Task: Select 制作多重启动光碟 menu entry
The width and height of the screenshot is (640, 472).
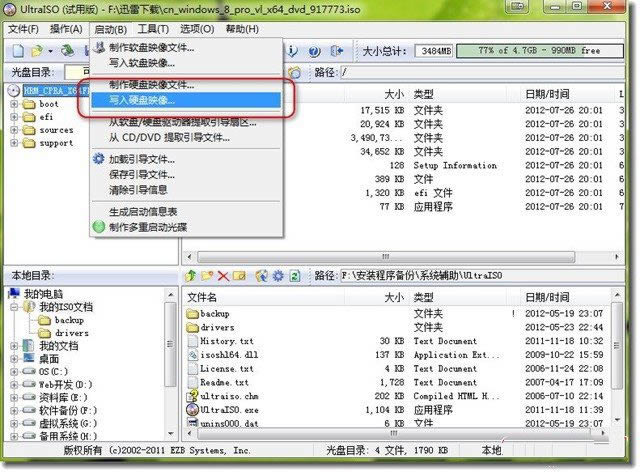Action: pyautogui.click(x=186, y=227)
